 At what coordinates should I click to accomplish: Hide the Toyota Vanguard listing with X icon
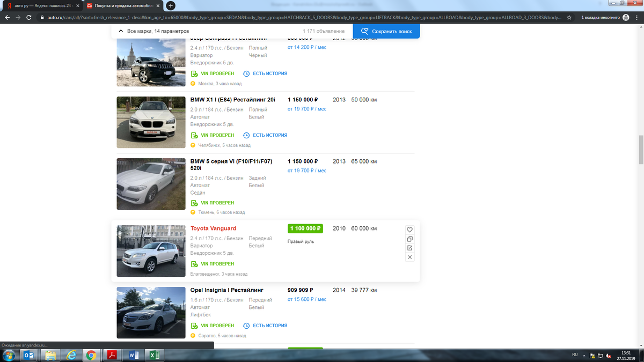(x=409, y=257)
